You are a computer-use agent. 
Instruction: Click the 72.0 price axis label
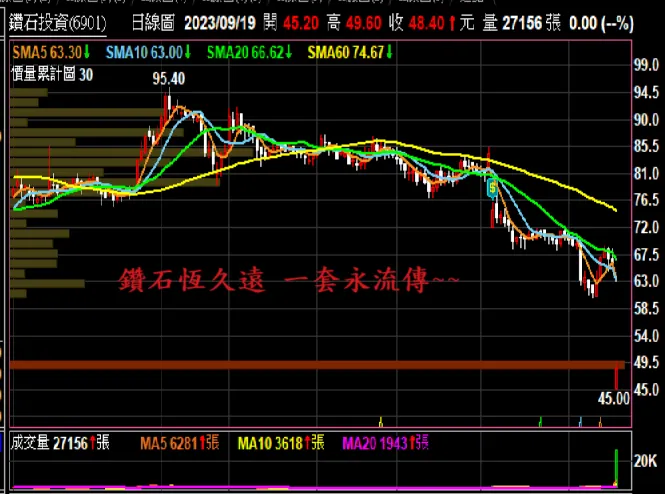[646, 227]
